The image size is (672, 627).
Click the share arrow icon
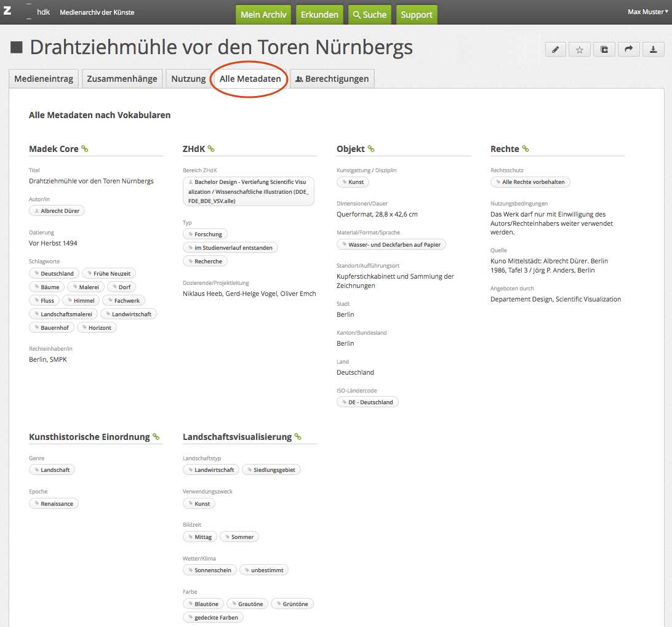click(x=628, y=50)
